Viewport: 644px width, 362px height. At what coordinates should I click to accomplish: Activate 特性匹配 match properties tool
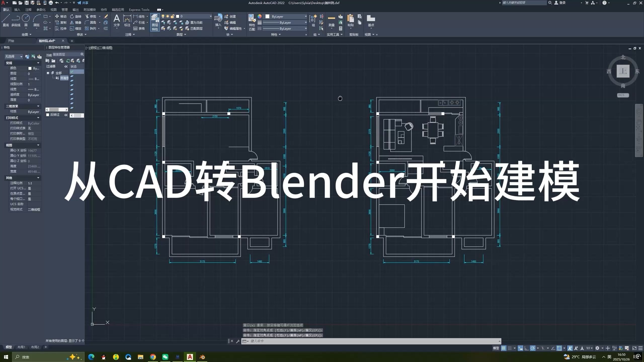tap(252, 21)
